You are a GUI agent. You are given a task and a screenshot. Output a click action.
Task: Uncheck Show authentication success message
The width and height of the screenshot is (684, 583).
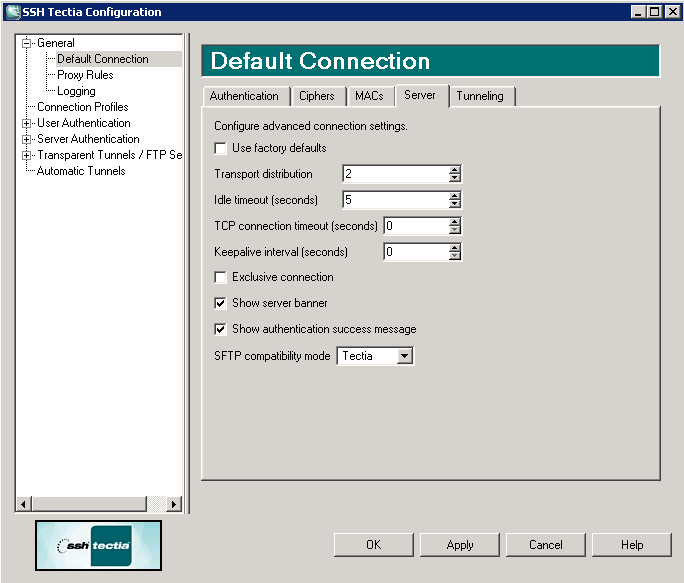click(220, 329)
